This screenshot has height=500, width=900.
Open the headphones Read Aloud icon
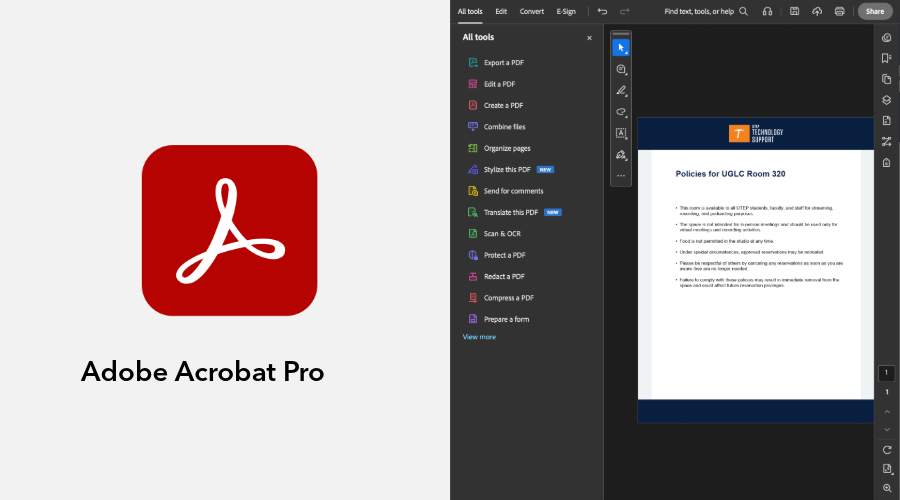pyautogui.click(x=767, y=11)
